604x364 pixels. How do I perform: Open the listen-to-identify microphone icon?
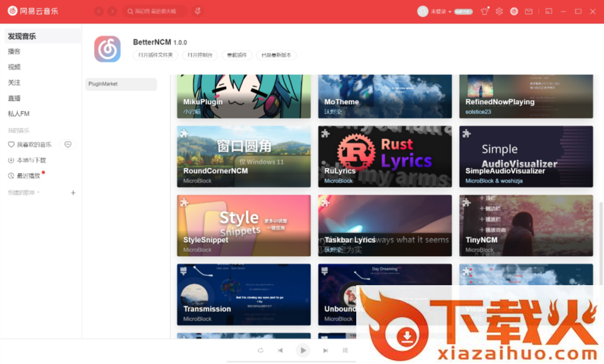tap(197, 11)
